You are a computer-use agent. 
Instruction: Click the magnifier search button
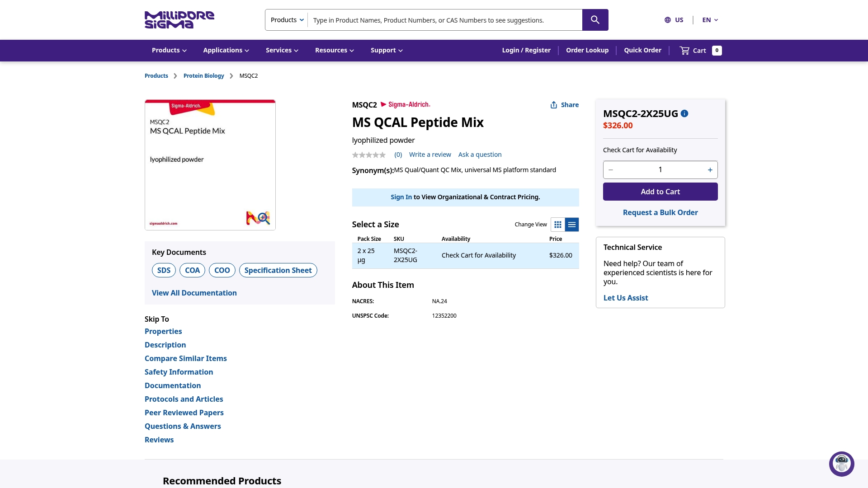[x=595, y=20]
